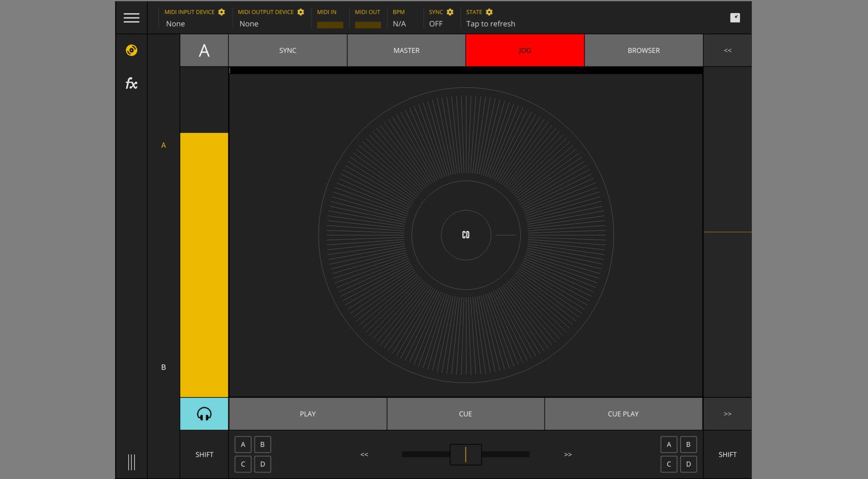Open the mixer faders icon
Viewport: 868px width, 479px height.
coord(131,462)
